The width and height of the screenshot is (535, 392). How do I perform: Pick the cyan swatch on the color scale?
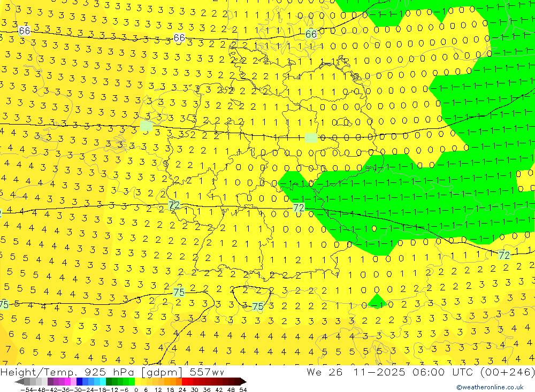tap(103, 382)
